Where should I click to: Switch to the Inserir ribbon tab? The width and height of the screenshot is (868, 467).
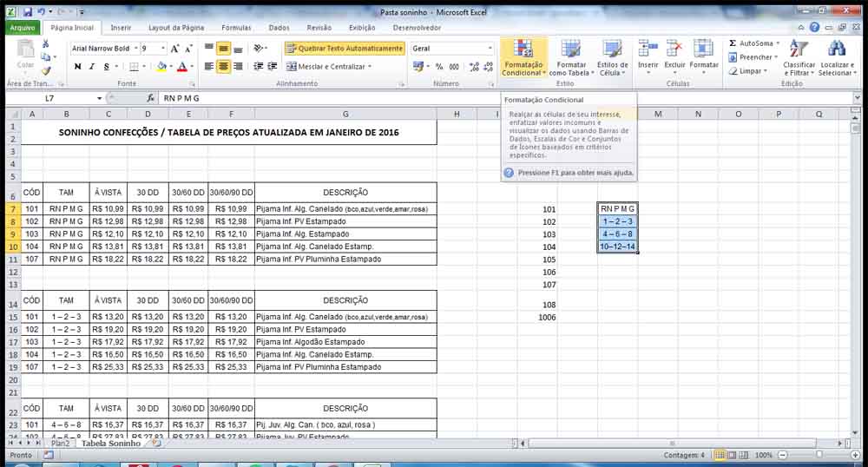point(121,28)
